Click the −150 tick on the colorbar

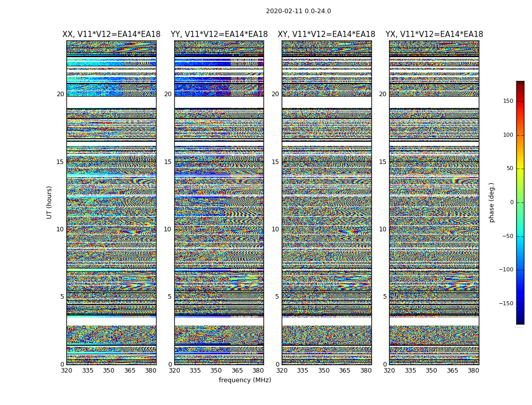(506, 303)
